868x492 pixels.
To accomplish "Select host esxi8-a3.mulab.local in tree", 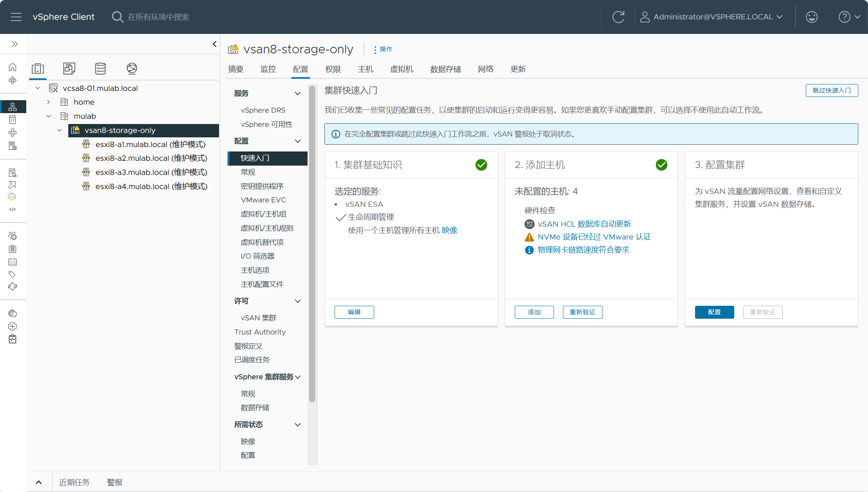I will (151, 172).
